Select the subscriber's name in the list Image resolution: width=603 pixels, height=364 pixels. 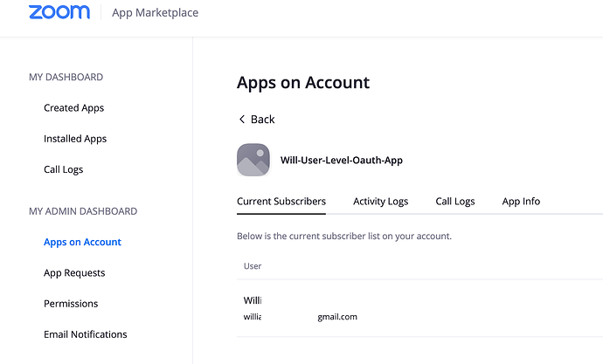[x=253, y=300]
